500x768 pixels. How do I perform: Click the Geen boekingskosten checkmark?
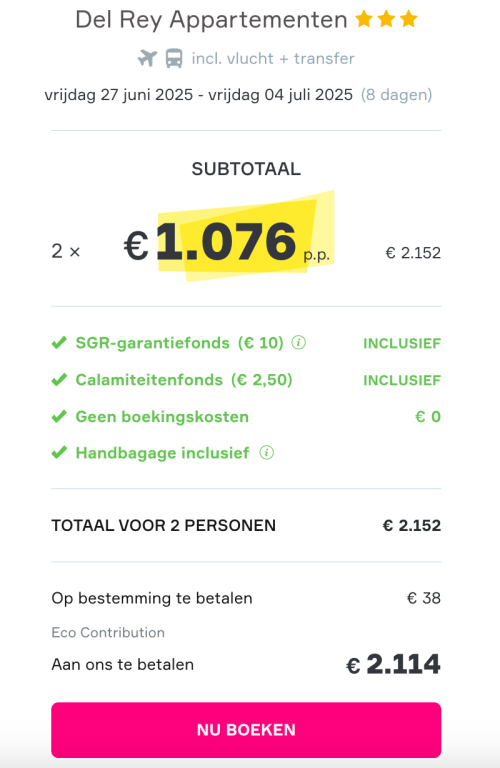pos(59,416)
